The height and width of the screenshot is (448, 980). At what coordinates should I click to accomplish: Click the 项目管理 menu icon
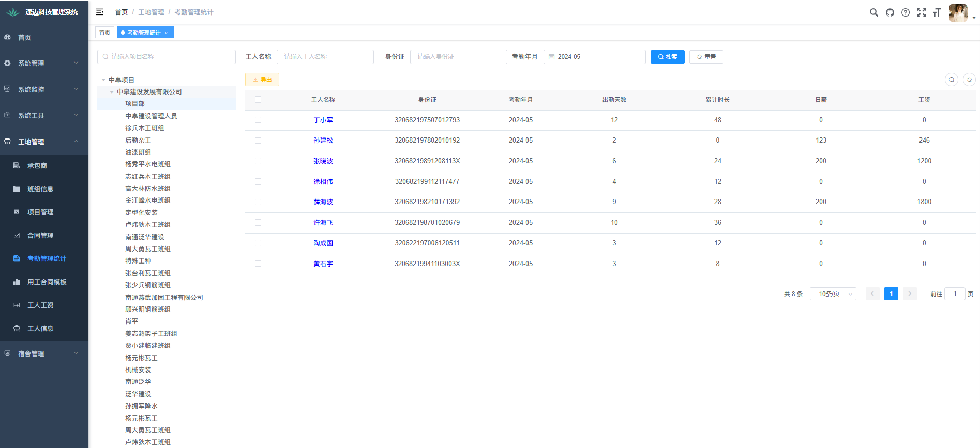click(17, 212)
